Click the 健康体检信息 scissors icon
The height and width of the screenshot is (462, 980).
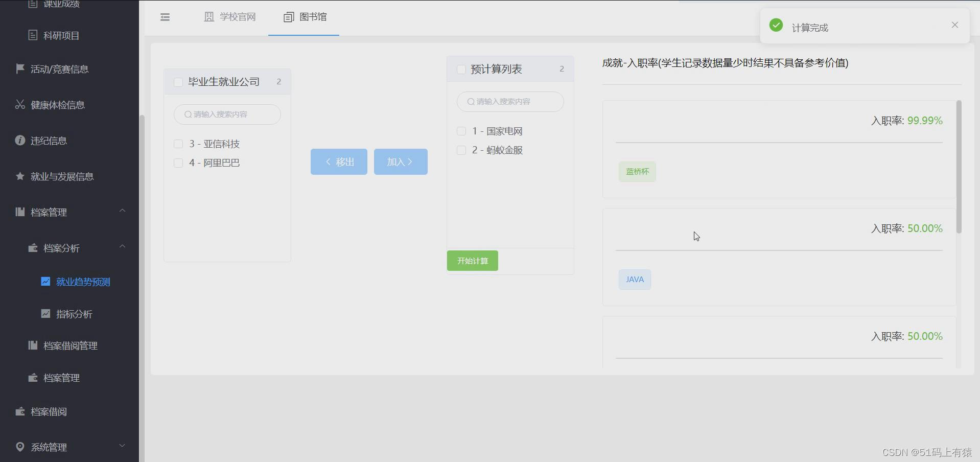[x=19, y=104]
